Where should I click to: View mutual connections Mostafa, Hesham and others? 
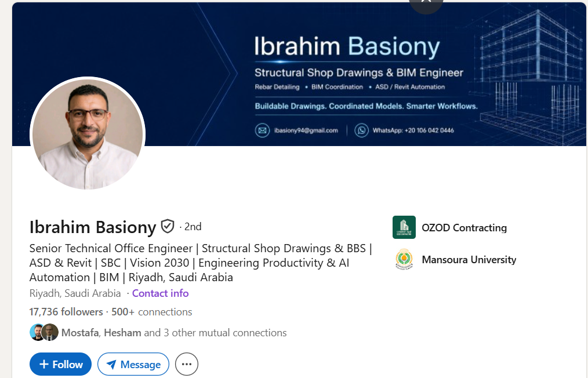pos(174,333)
